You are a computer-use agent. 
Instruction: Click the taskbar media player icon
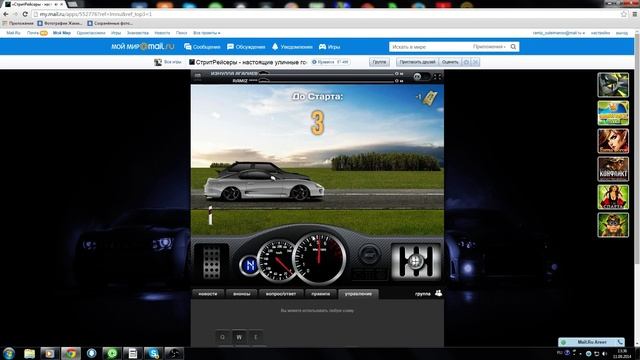[x=49, y=353]
